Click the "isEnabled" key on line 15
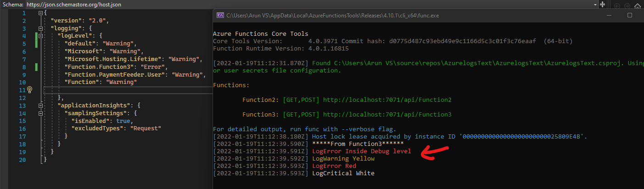 tap(90, 121)
